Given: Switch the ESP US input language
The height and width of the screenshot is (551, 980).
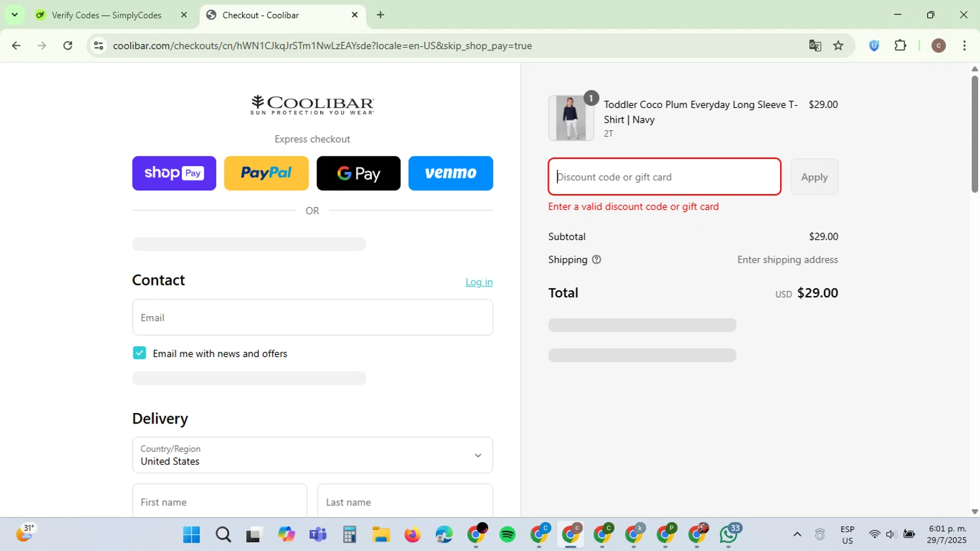Looking at the screenshot, I should click(x=847, y=535).
